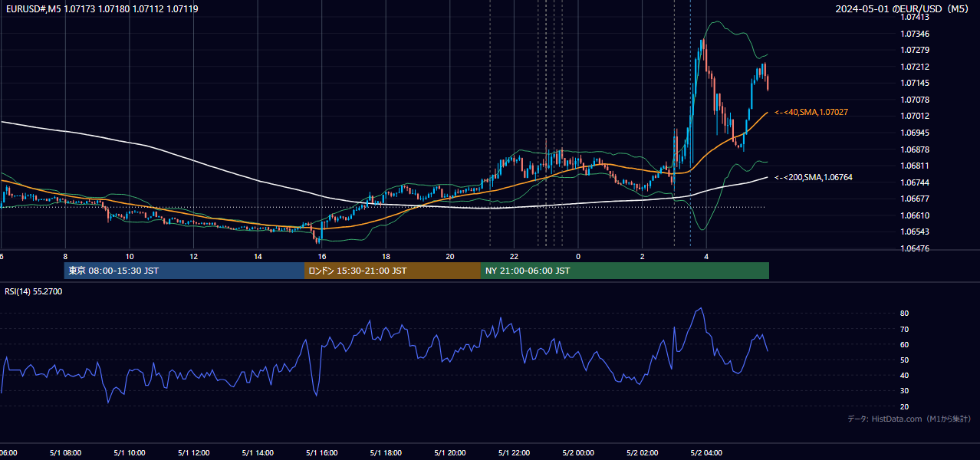
Task: Click the 5/1 08:00 time axis label
Action: click(x=65, y=452)
